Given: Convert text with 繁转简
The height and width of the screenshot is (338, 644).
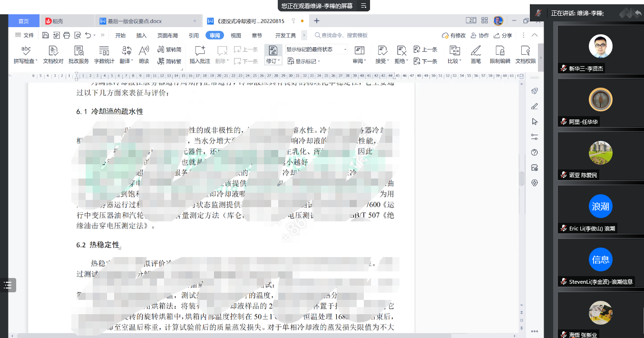Looking at the screenshot, I should point(169,50).
